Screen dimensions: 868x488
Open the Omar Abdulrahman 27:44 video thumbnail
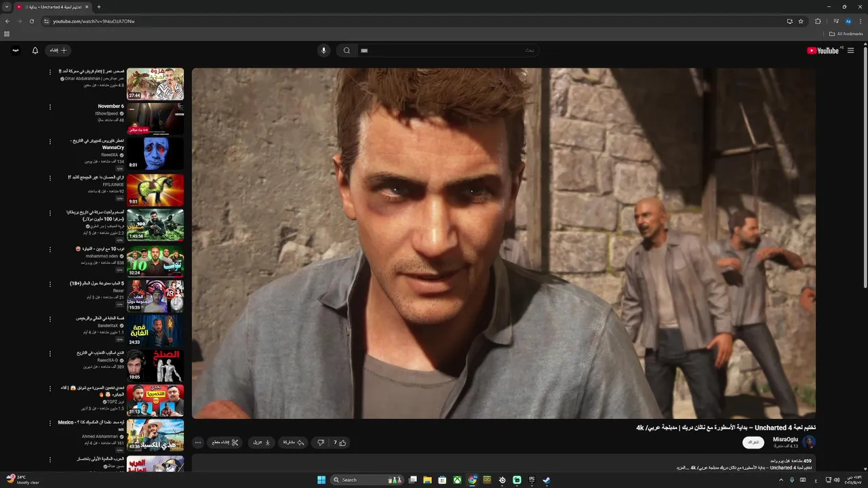[x=155, y=84]
